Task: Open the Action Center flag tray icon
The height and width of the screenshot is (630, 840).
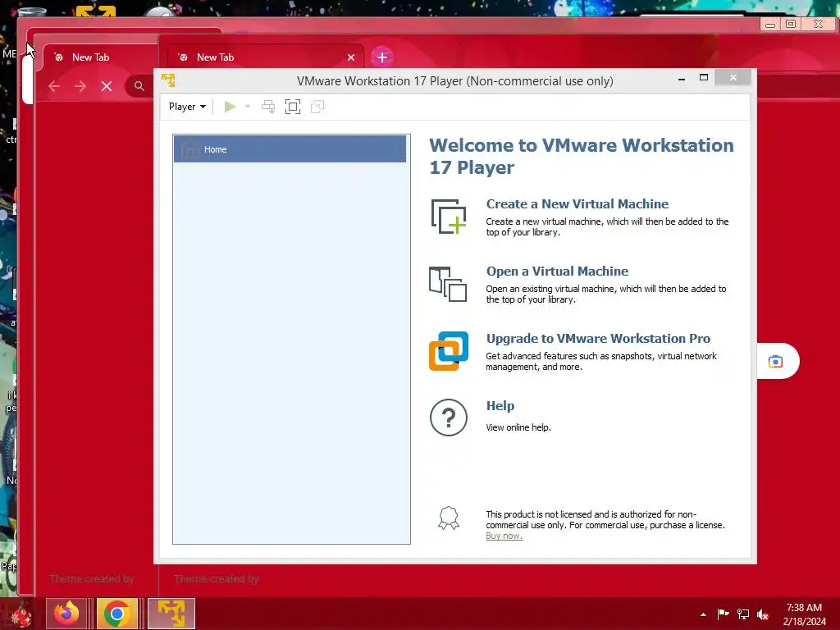Action: pyautogui.click(x=723, y=614)
